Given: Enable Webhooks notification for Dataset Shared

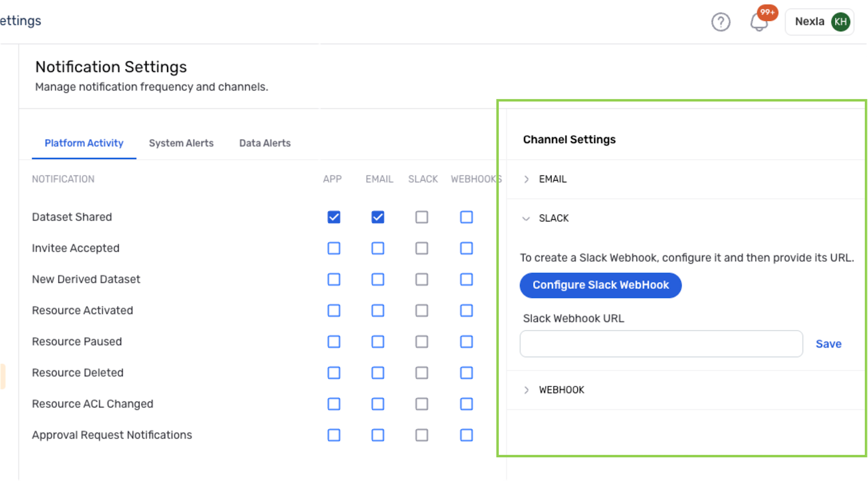Looking at the screenshot, I should tap(467, 217).
